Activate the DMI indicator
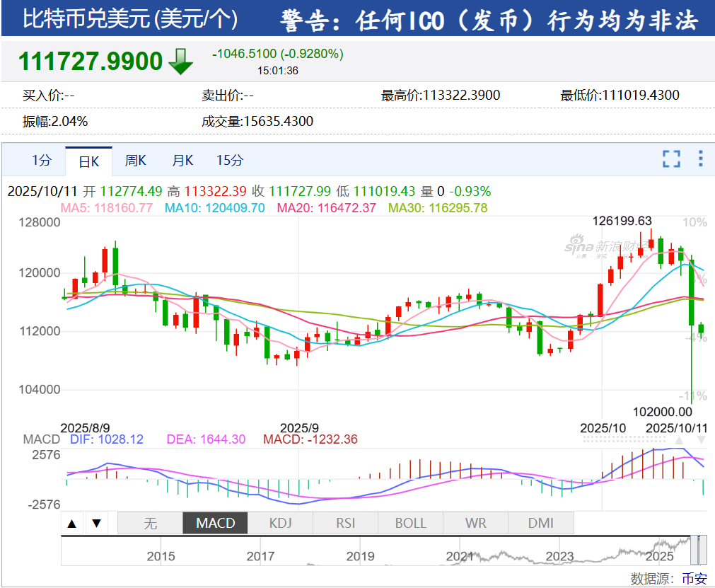Viewport: 715px width, 588px height. point(540,524)
